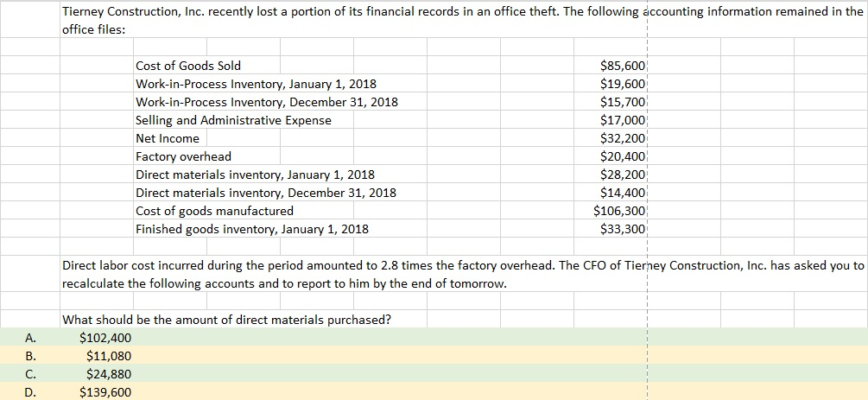This screenshot has width=868, height=400.
Task: Click the $85,600 value cell
Action: tap(622, 66)
